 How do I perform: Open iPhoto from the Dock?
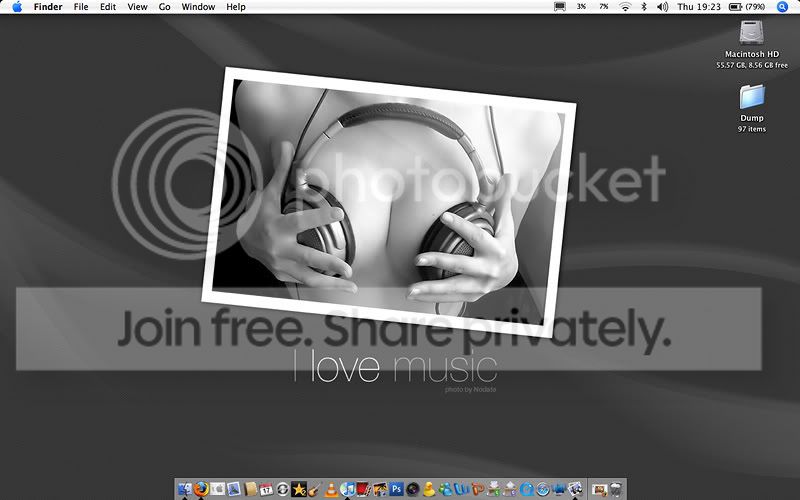point(380,489)
